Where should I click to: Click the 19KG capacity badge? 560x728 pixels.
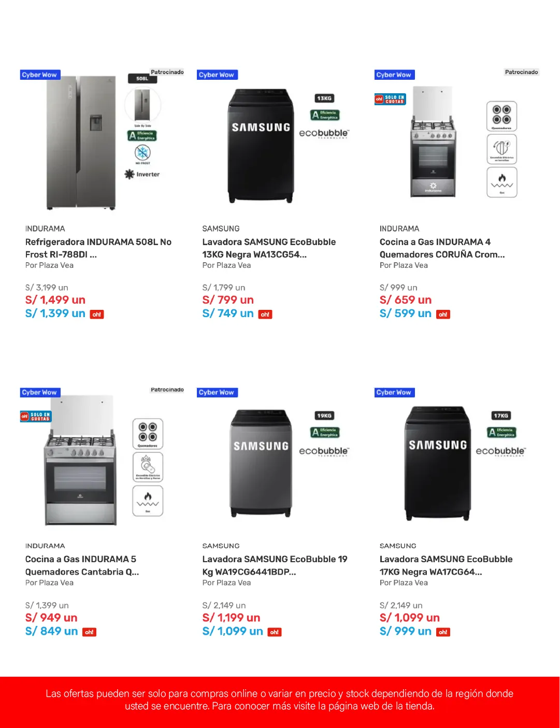[324, 416]
